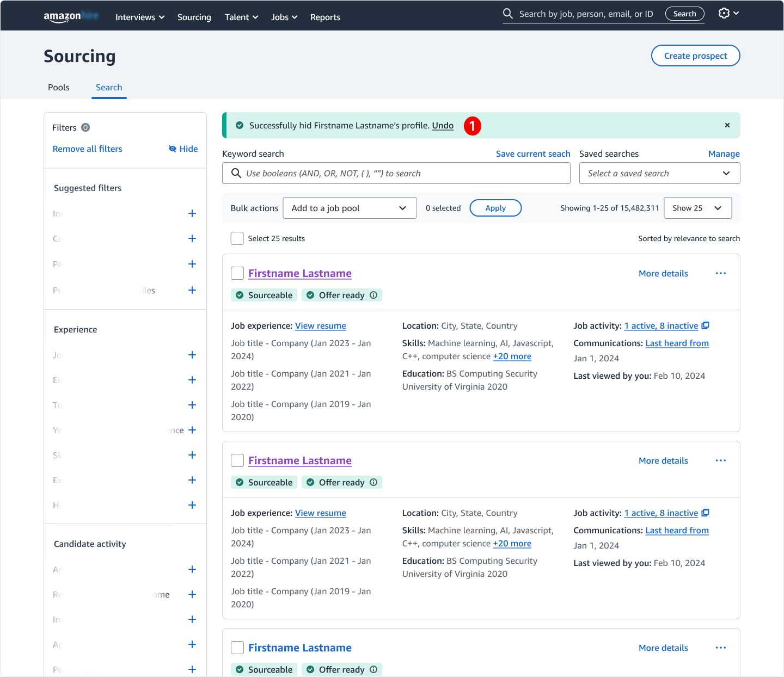
Task: Click the Offer ready info icon, first candidate
Action: pos(373,295)
